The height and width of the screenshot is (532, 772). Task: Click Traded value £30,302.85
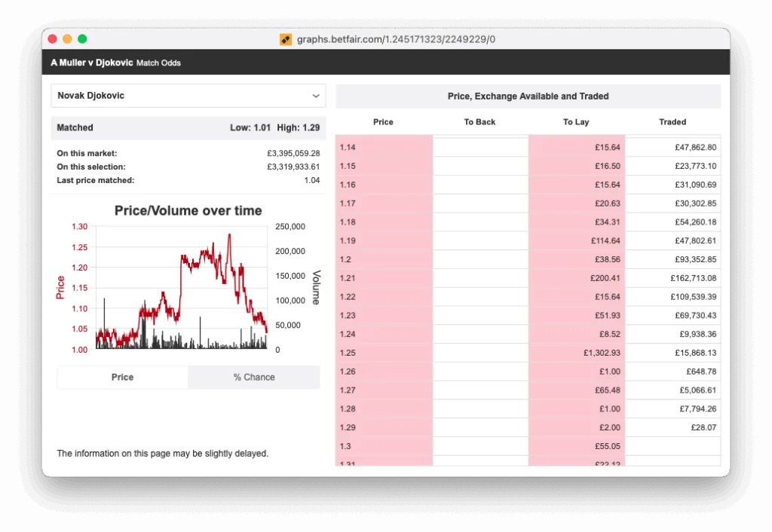tap(696, 203)
